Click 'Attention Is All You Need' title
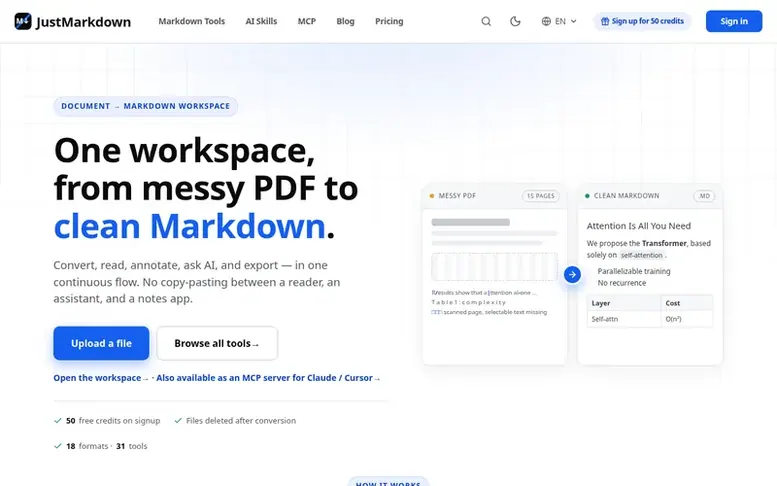 (639, 226)
